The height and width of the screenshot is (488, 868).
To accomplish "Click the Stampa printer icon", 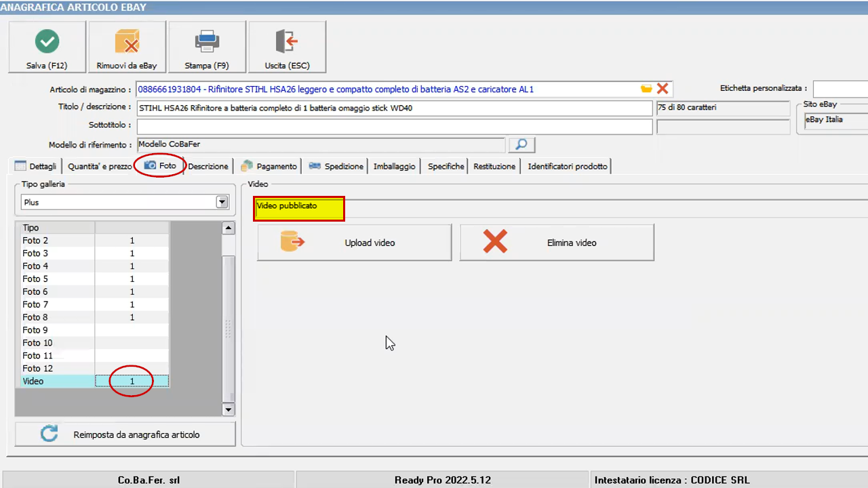I will pyautogui.click(x=207, y=41).
